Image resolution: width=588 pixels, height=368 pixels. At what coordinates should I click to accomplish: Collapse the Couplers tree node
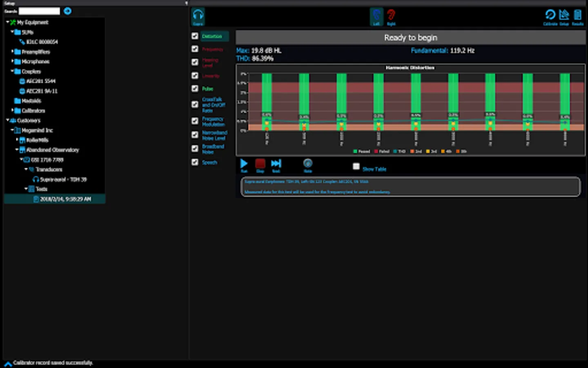pyautogui.click(x=12, y=71)
